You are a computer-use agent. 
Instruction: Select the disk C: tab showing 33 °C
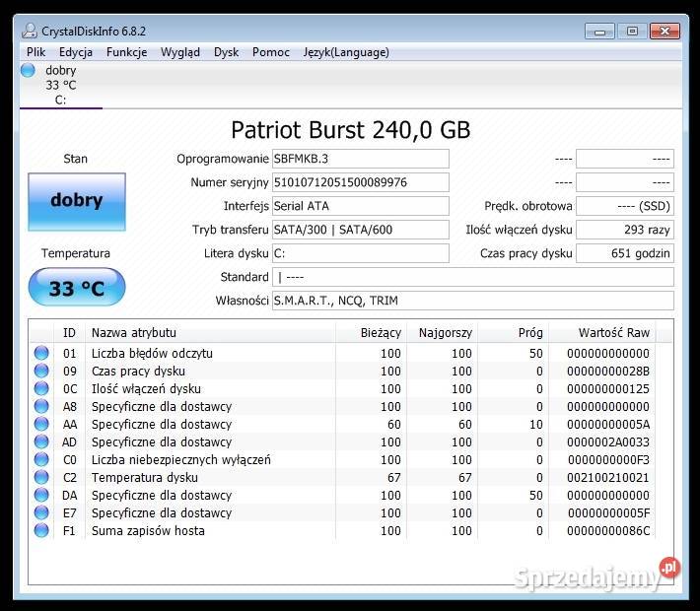tap(60, 85)
